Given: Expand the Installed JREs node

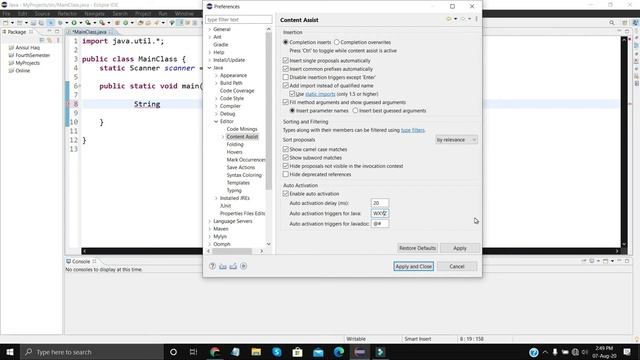Looking at the screenshot, I should [x=216, y=198].
